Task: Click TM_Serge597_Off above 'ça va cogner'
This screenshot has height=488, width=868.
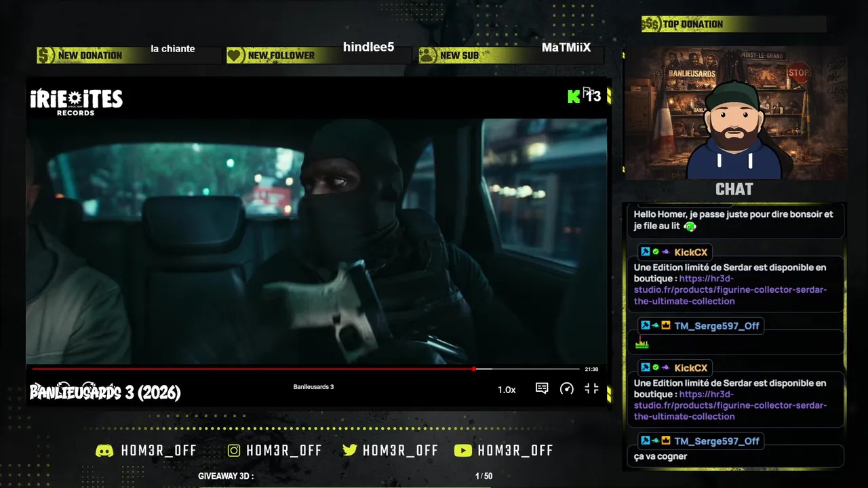Action: [x=717, y=441]
